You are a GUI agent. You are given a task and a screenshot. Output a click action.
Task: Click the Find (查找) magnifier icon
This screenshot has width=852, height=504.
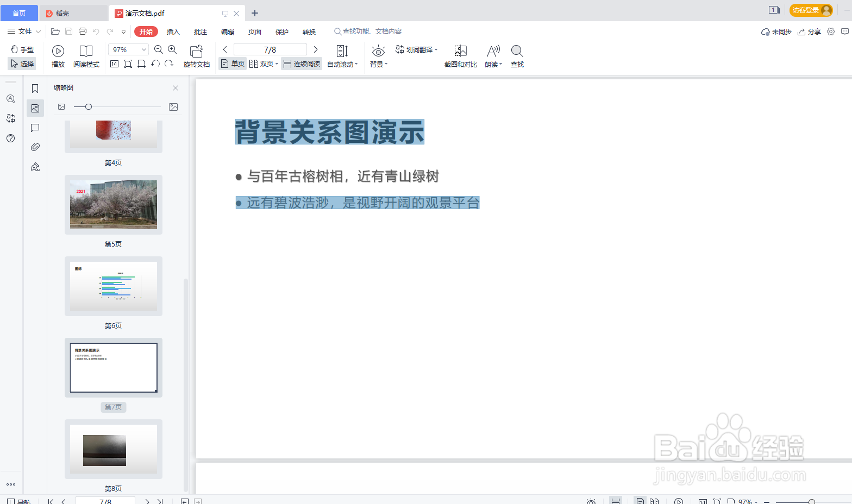[x=517, y=51]
